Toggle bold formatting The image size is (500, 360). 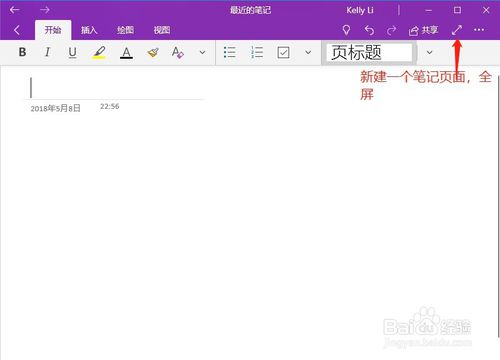22,52
